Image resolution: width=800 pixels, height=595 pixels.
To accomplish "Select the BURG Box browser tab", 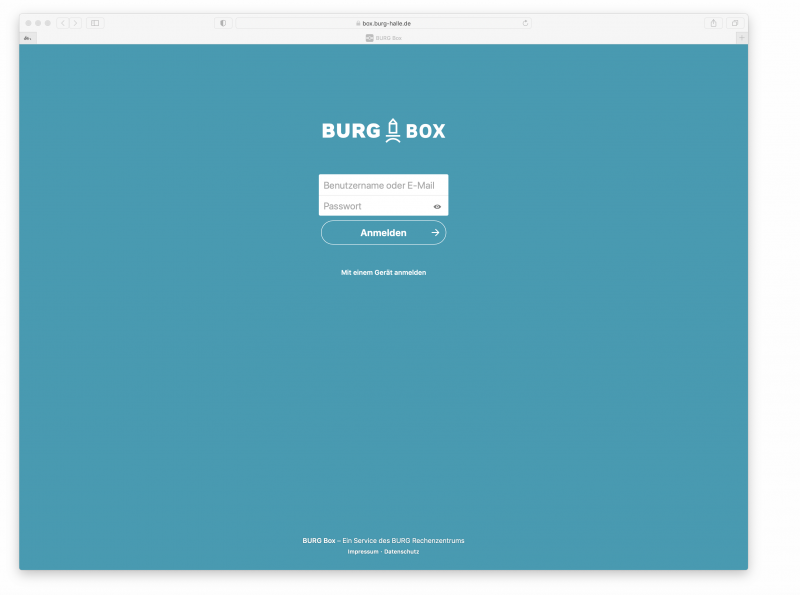I will click(384, 38).
